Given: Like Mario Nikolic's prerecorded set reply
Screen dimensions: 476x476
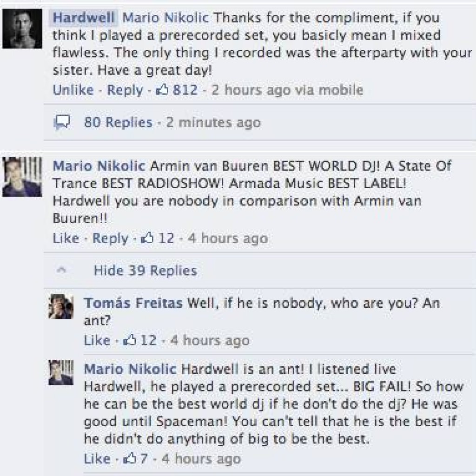Looking at the screenshot, I should 97,459.
